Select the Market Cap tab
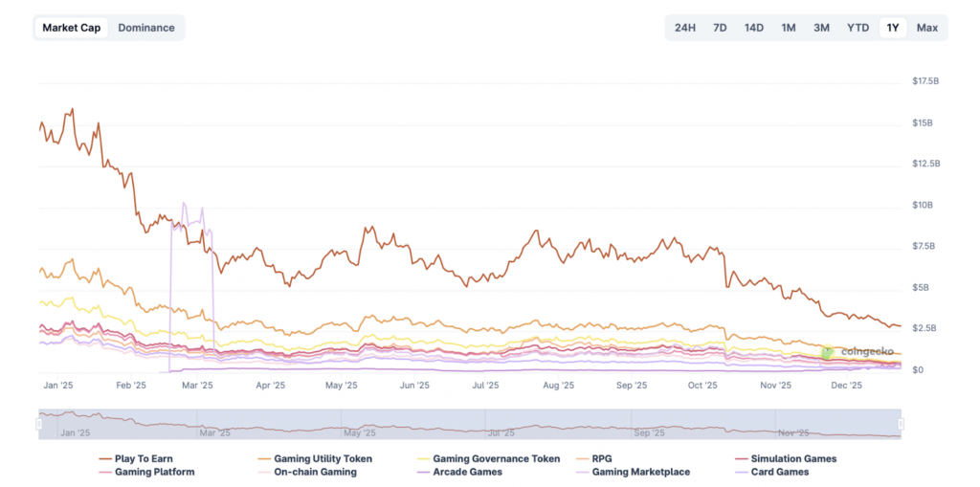980x487 pixels. pos(71,28)
